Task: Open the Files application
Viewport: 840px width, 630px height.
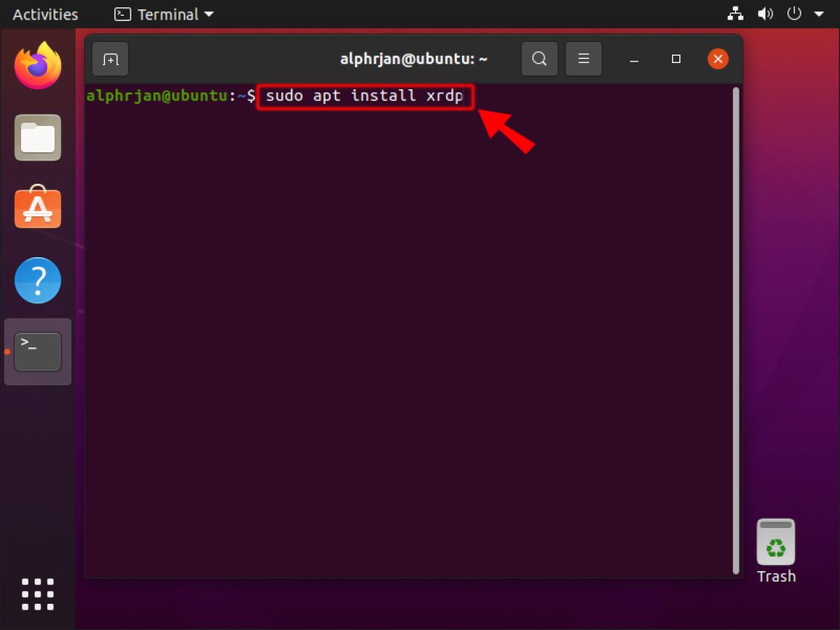Action: pos(37,138)
